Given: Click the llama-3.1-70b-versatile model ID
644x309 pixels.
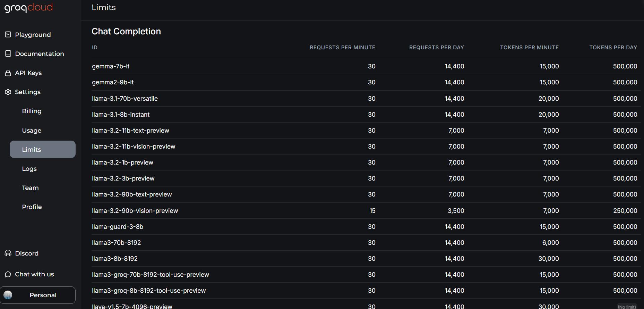Looking at the screenshot, I should (125, 99).
